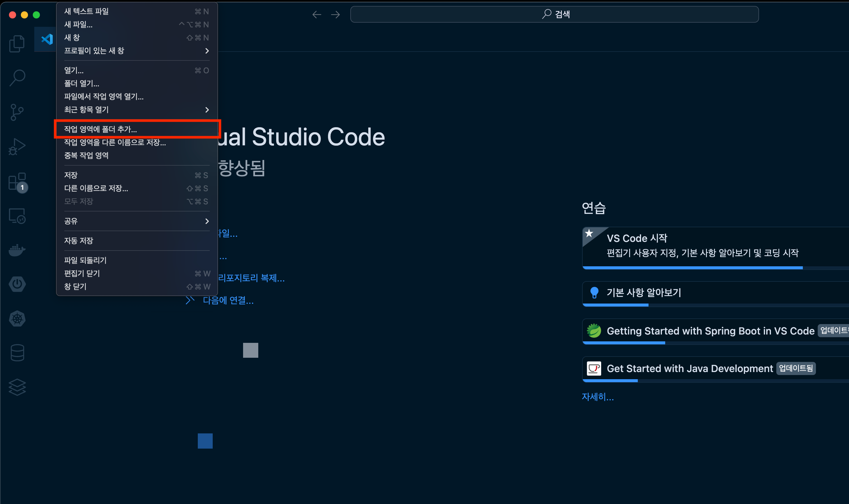Image resolution: width=849 pixels, height=504 pixels.
Task: Click the 다음에 연결... link
Action: click(228, 301)
